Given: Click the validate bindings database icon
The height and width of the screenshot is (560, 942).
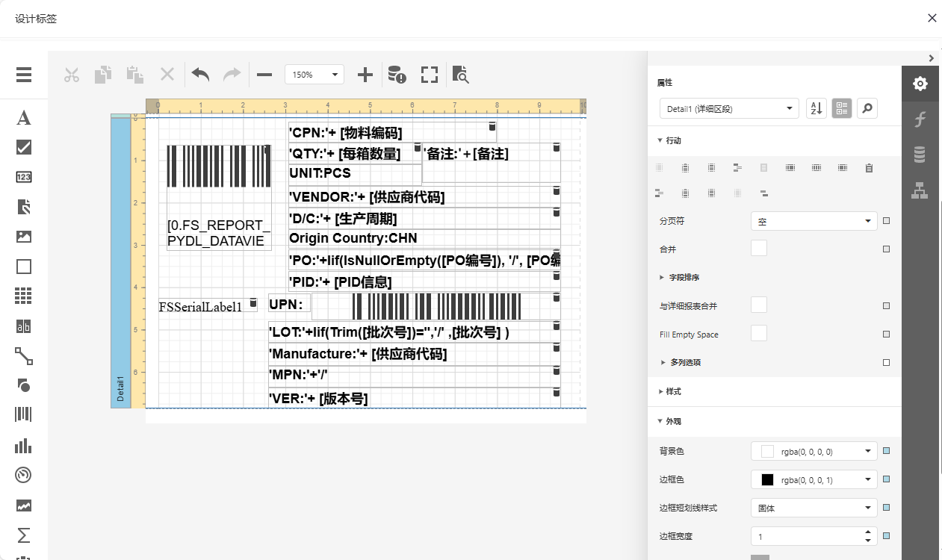Looking at the screenshot, I should point(397,75).
